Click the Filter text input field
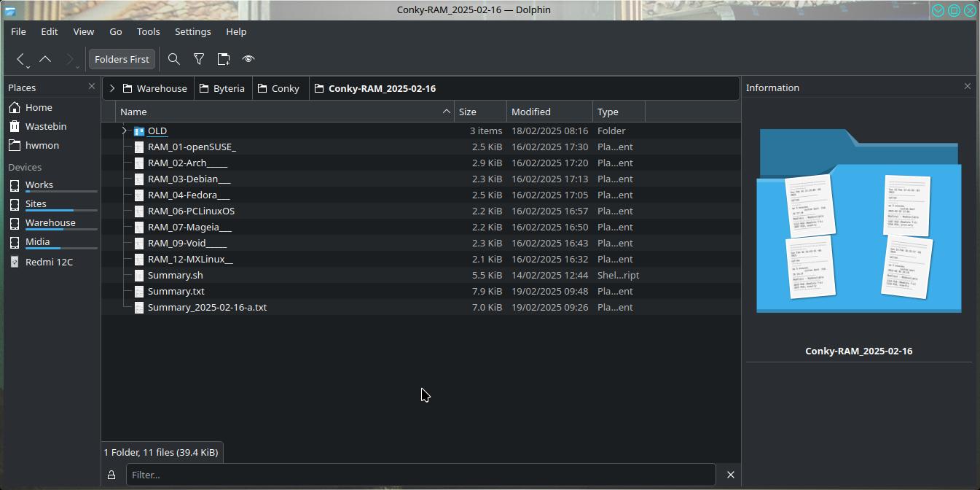 (x=420, y=475)
